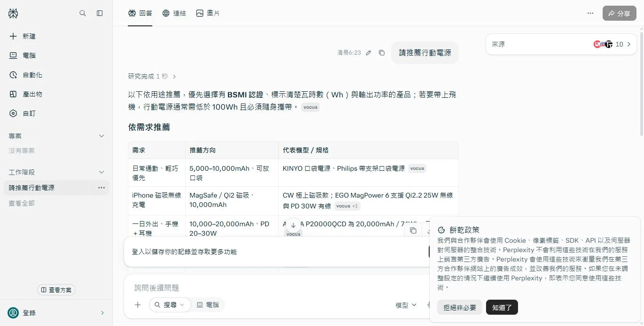This screenshot has width=644, height=326.
Task: Open search with the magnifier icon
Action: click(83, 13)
